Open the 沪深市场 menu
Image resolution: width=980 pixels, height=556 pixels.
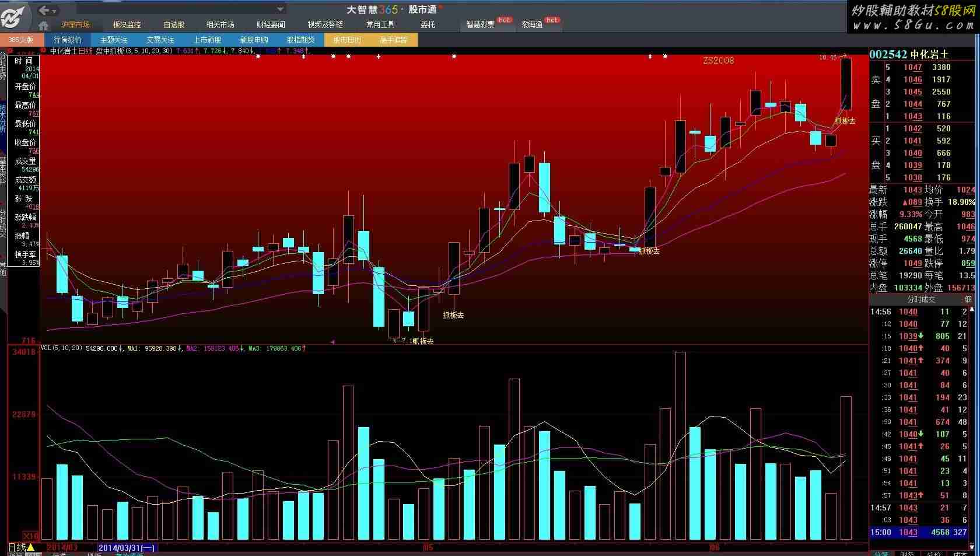click(x=76, y=25)
